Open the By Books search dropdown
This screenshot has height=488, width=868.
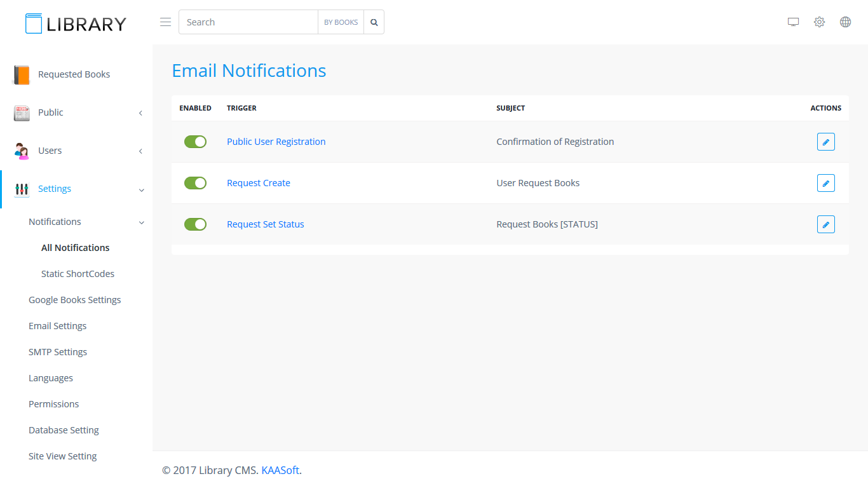tap(341, 22)
